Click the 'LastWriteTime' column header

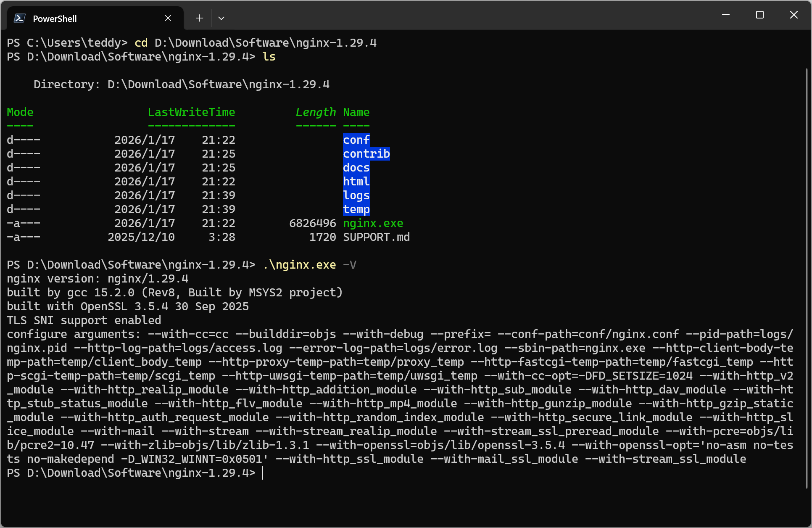click(192, 112)
